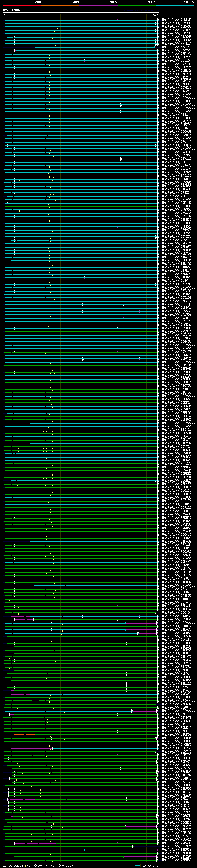This screenshot has height=868, width=197.
Task: Select the UniRef100_P63244 hit label
Action: coord(176,115)
